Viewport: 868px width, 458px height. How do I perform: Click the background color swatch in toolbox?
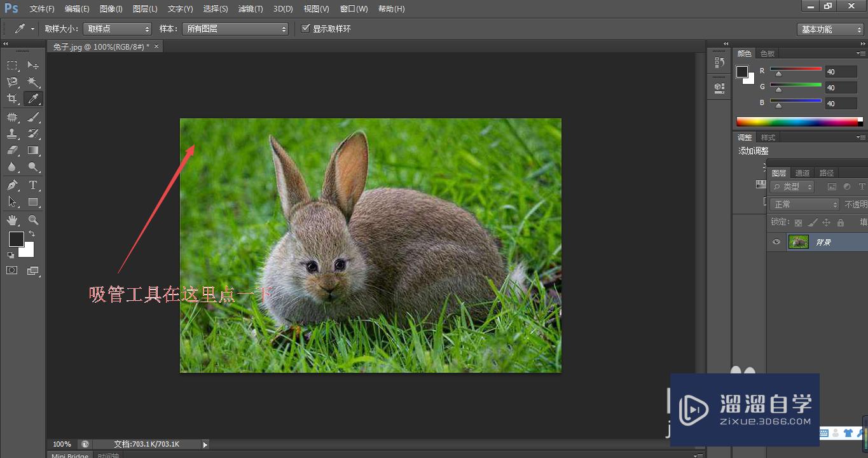coord(27,250)
